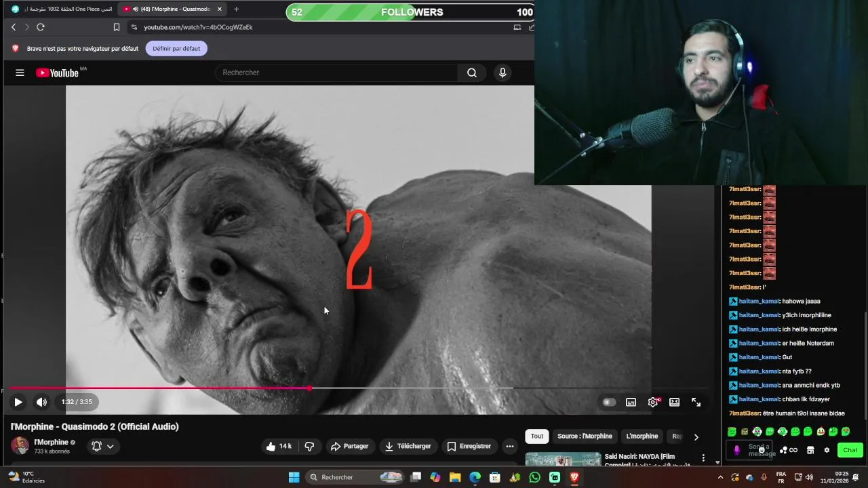Click the Enregistrer save button

click(x=469, y=446)
